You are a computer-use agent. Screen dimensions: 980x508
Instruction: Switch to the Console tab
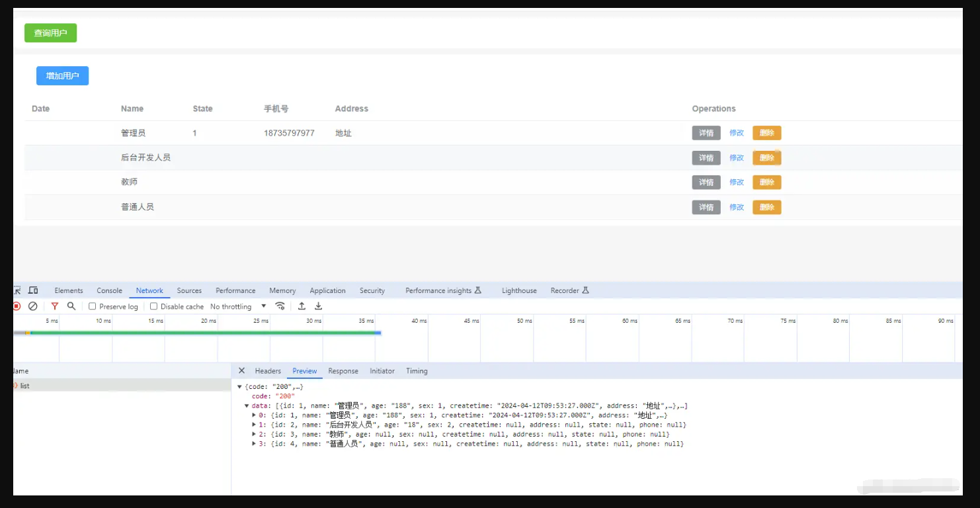[x=109, y=290]
